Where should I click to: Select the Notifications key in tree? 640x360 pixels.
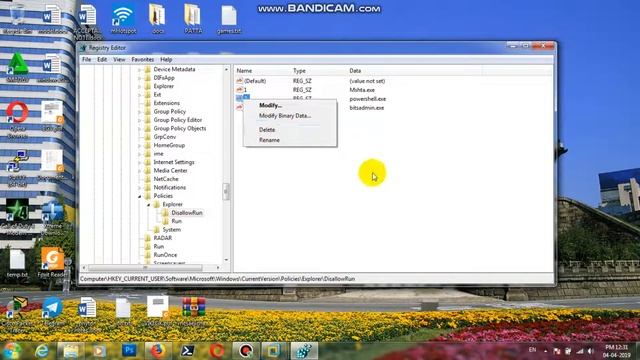click(169, 187)
